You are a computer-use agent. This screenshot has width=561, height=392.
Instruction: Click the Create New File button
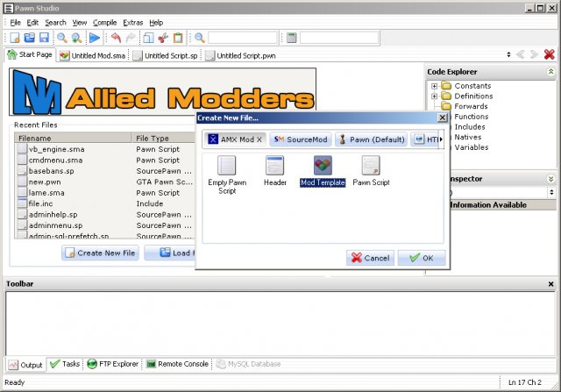click(x=100, y=253)
